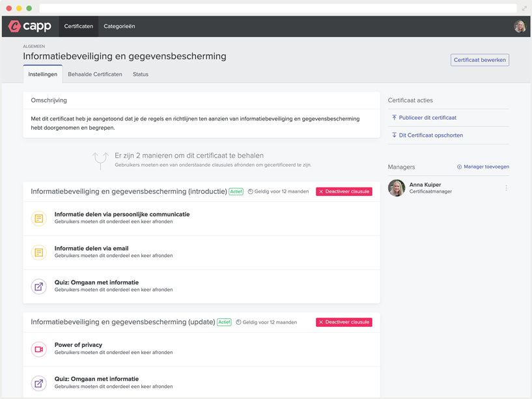Open the user profile avatar menu
The height and width of the screenshot is (399, 532).
pos(520,27)
